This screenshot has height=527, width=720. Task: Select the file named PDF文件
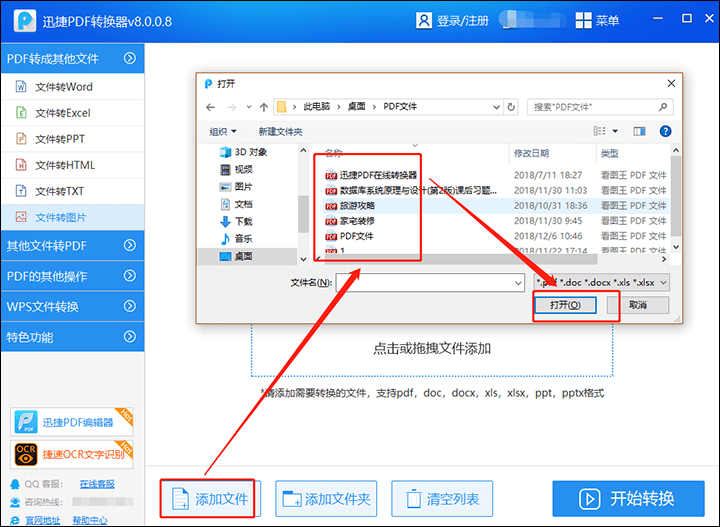click(x=349, y=236)
